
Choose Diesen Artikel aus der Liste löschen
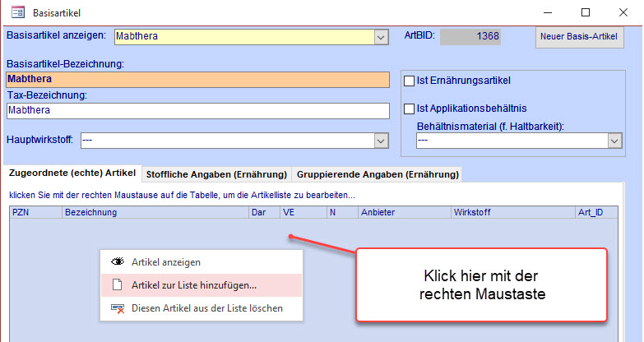tap(202, 308)
